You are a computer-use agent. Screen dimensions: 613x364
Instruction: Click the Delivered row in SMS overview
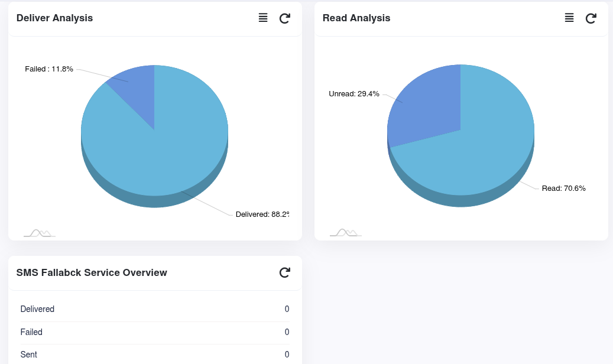click(x=155, y=309)
